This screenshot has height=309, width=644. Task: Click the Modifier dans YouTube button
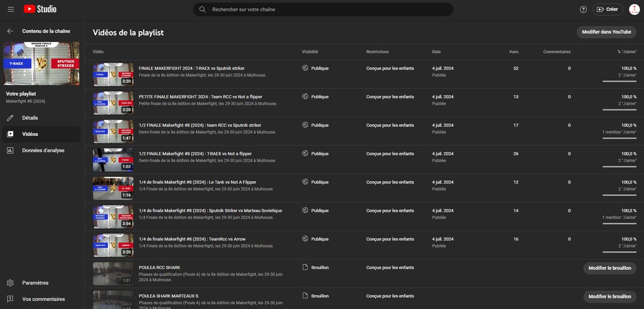(x=606, y=32)
